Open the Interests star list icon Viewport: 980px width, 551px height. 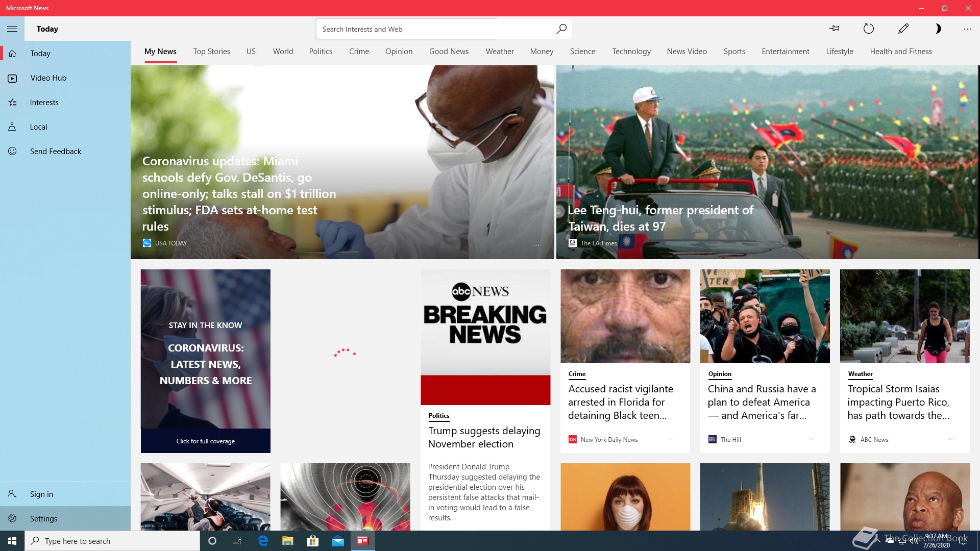click(12, 103)
